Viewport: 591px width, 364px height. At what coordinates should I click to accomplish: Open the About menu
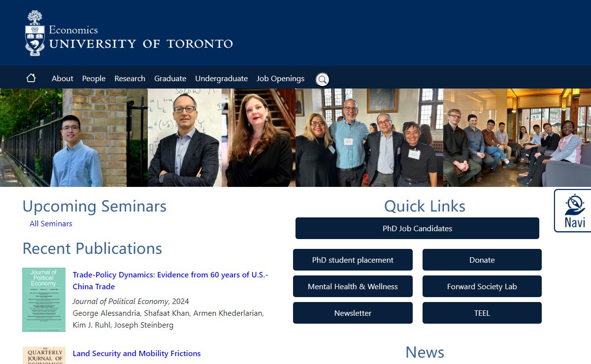[63, 79]
